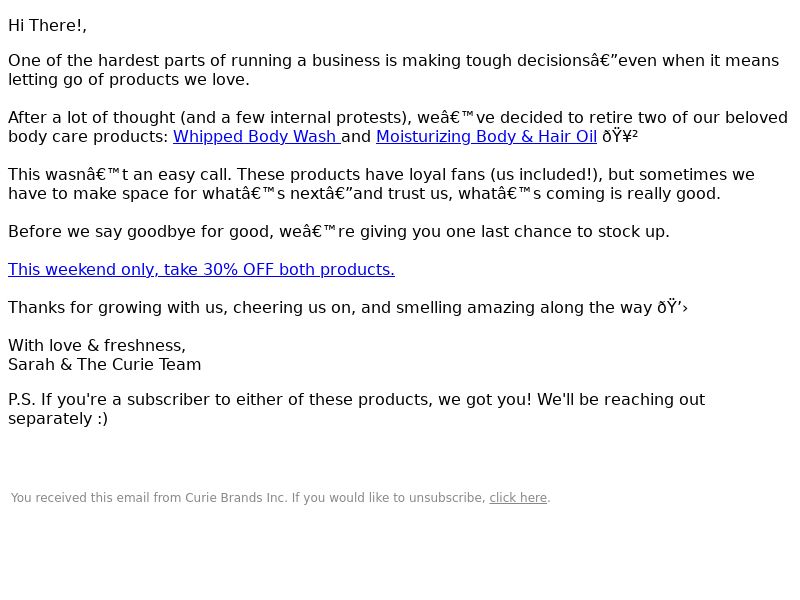Click the 'Before we say goodbye' sentence
The image size is (800, 600).
[x=339, y=232]
